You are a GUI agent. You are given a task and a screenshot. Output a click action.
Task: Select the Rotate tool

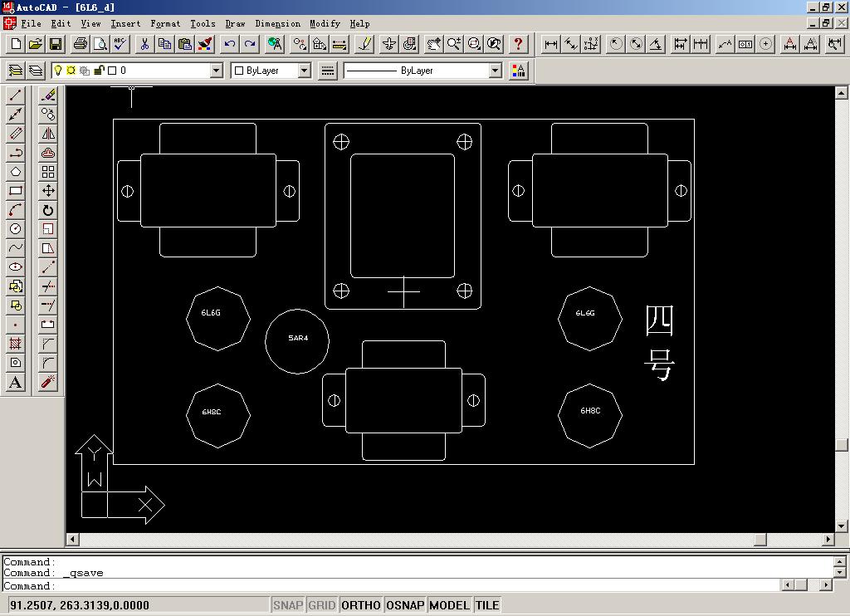[48, 210]
